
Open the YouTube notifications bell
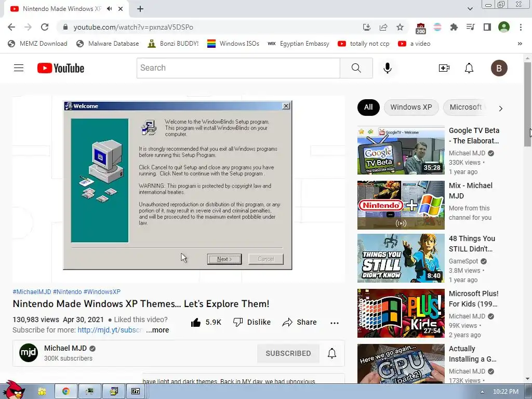coord(469,68)
